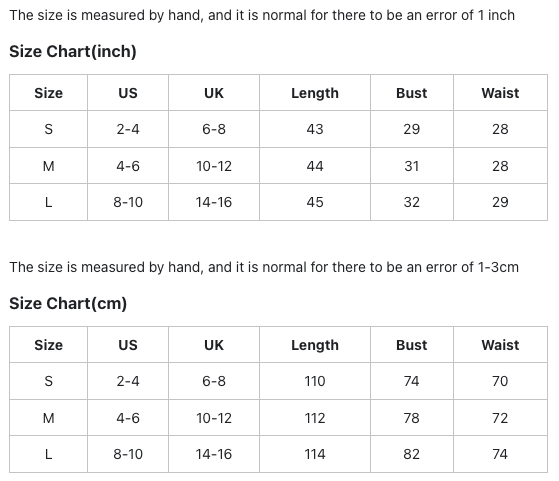Screen dimensions: 559x481
Task: Select the bust value 82 cell
Action: click(411, 454)
